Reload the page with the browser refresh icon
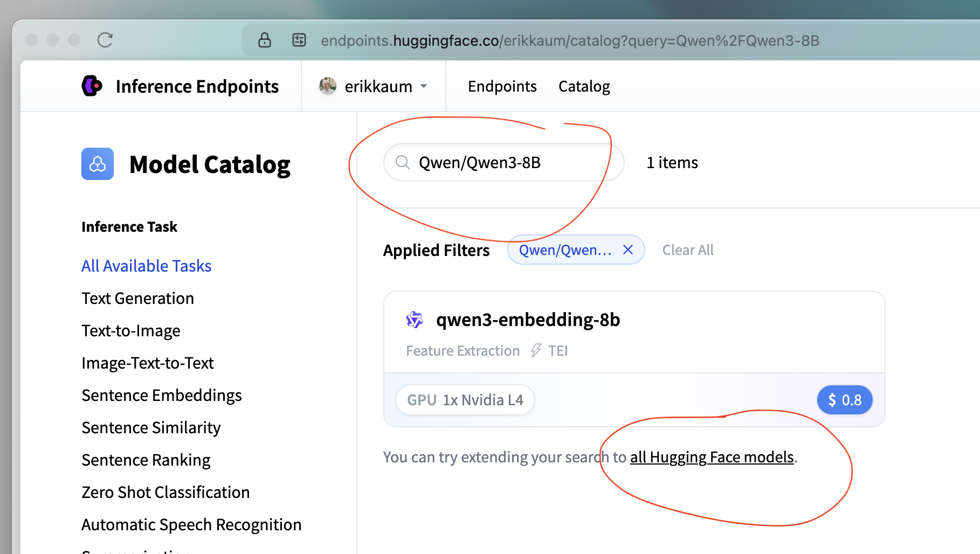Screen dimensions: 980x554 pyautogui.click(x=105, y=40)
